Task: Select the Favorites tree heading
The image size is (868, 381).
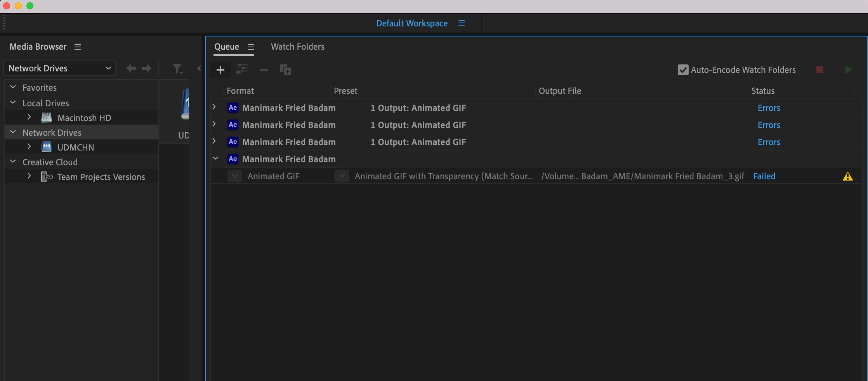Action: [40, 88]
